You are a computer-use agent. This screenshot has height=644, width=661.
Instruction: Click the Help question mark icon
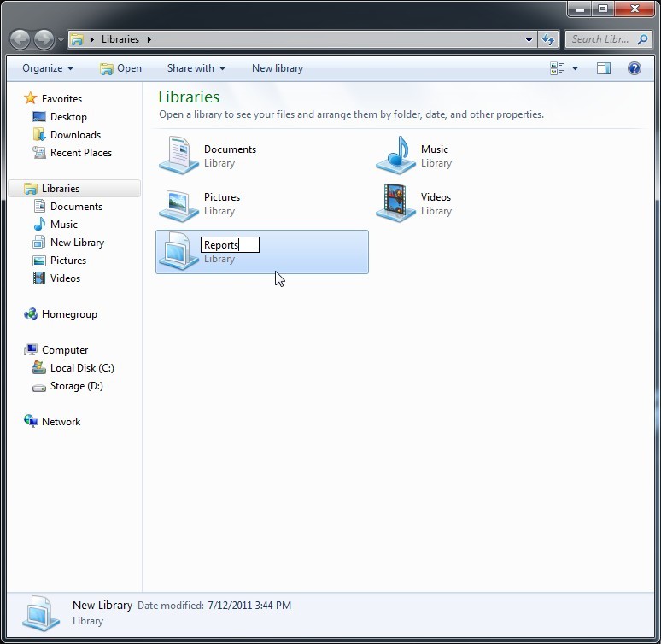coord(635,68)
